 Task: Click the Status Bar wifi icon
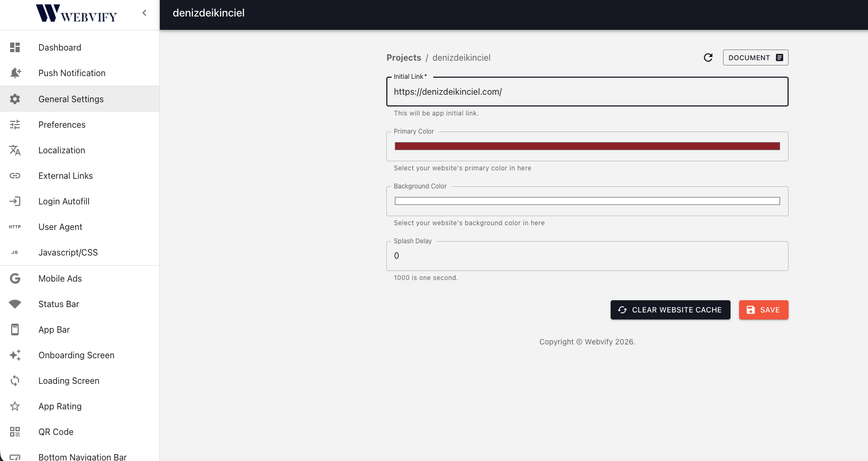tap(15, 304)
